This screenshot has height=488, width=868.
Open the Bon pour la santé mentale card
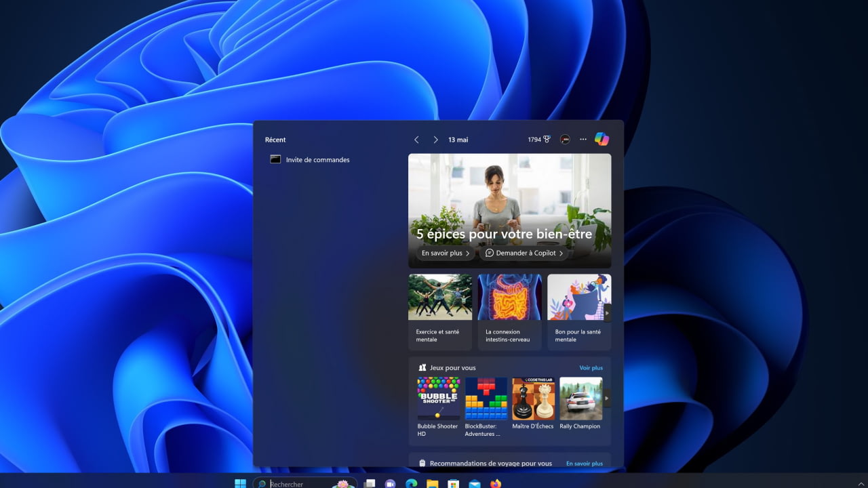click(579, 312)
